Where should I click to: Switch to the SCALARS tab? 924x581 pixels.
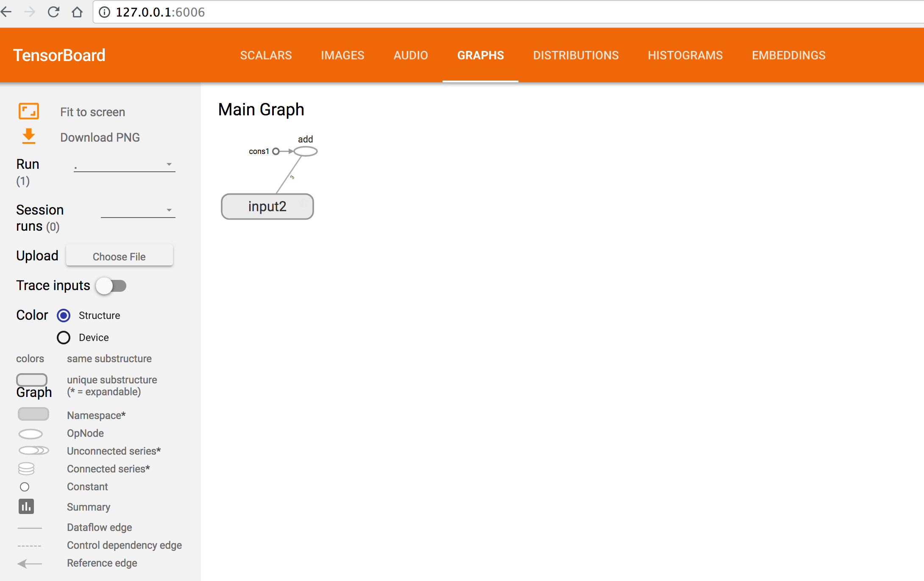(266, 55)
